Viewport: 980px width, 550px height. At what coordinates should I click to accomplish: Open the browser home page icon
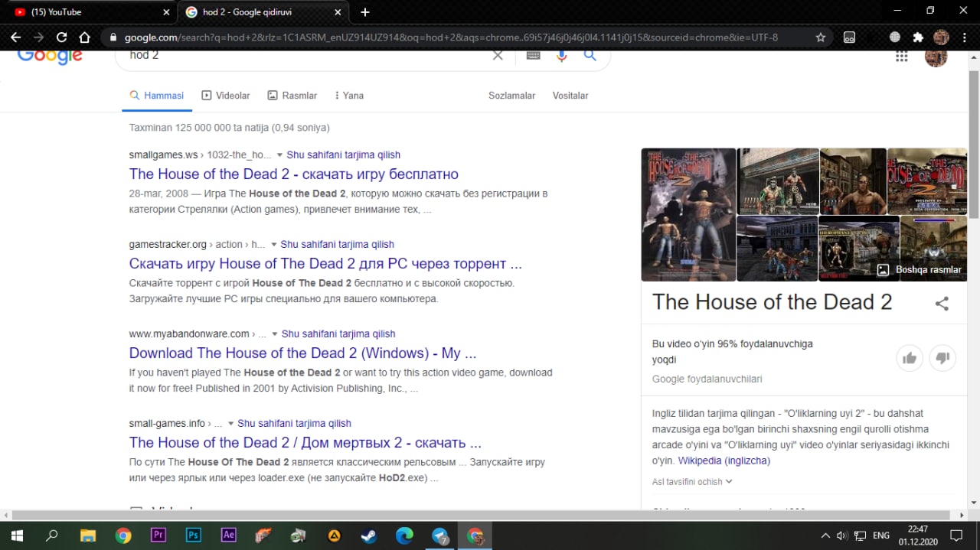click(84, 37)
